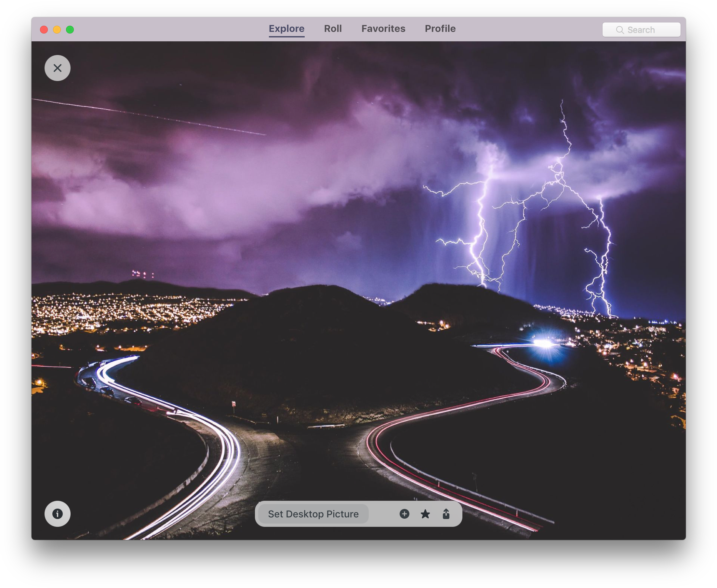Click the green full-screen traffic light button

[x=70, y=30]
